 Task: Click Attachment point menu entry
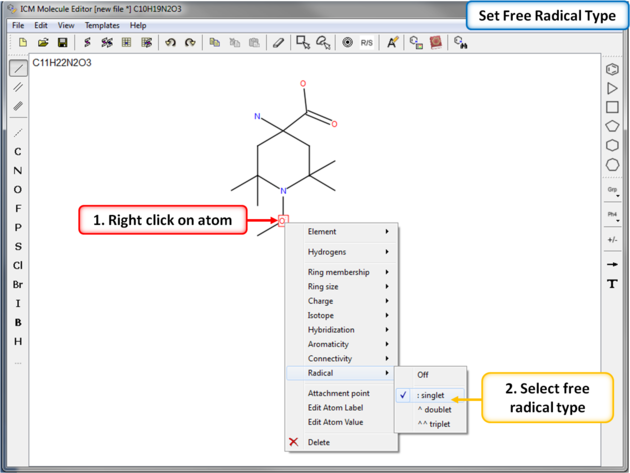tap(338, 394)
